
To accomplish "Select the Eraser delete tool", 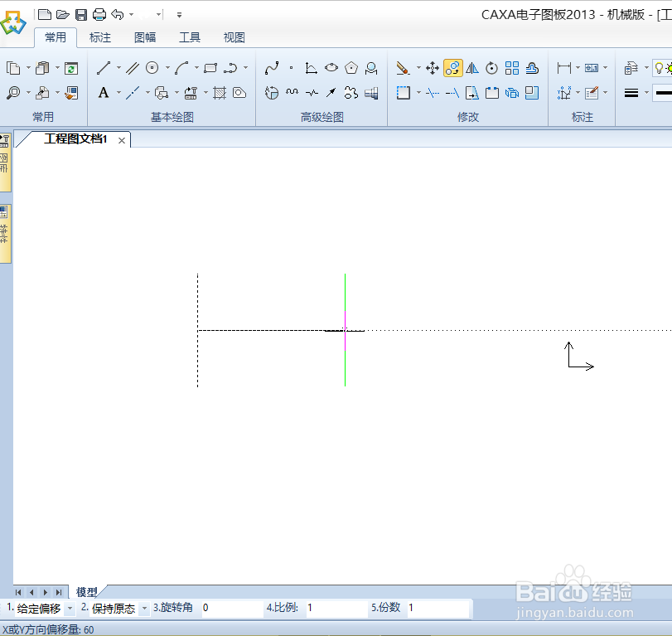I will (x=402, y=68).
